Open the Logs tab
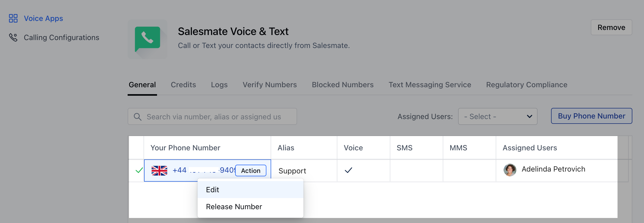The height and width of the screenshot is (223, 644). [x=219, y=85]
